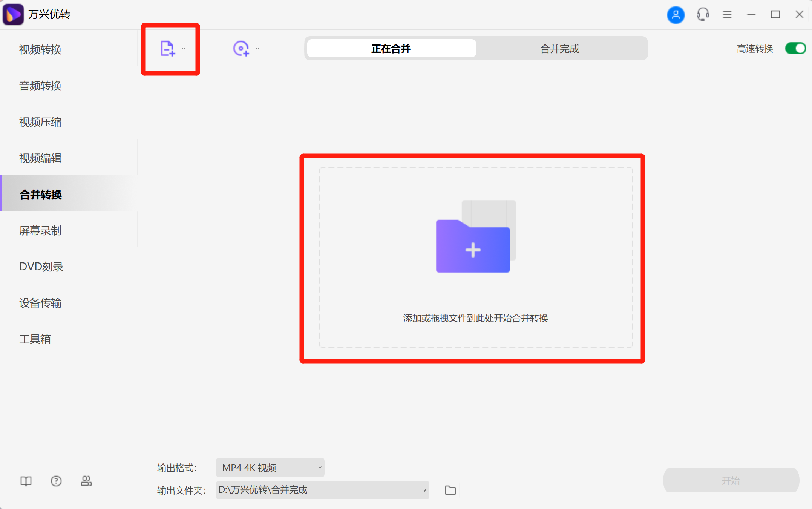Click the user guide book icon at bottom left
812x509 pixels.
click(x=25, y=481)
